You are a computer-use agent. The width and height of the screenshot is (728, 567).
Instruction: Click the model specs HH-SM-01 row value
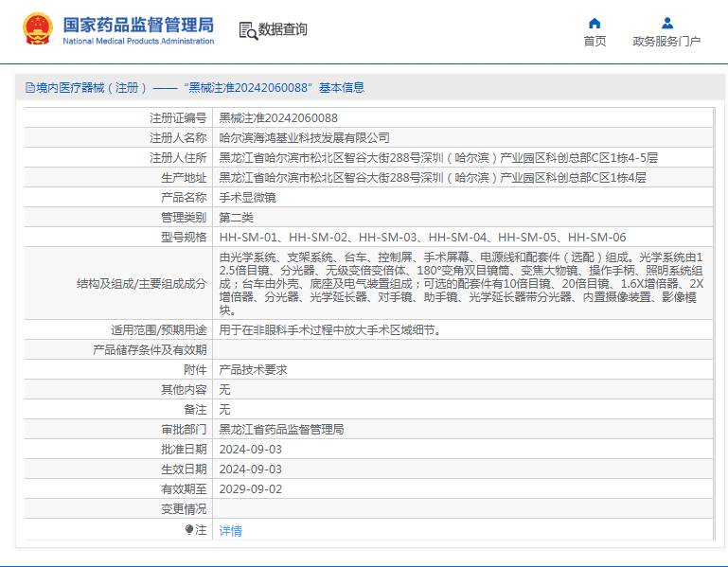[x=422, y=238]
